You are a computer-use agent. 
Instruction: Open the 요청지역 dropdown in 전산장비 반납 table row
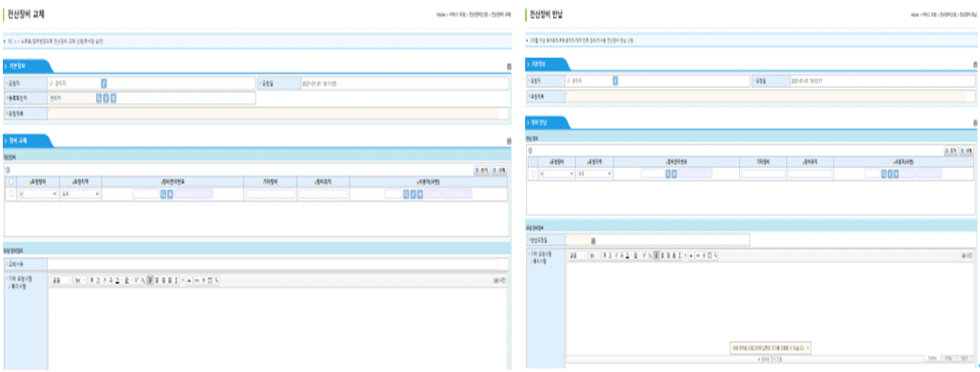coord(595,173)
